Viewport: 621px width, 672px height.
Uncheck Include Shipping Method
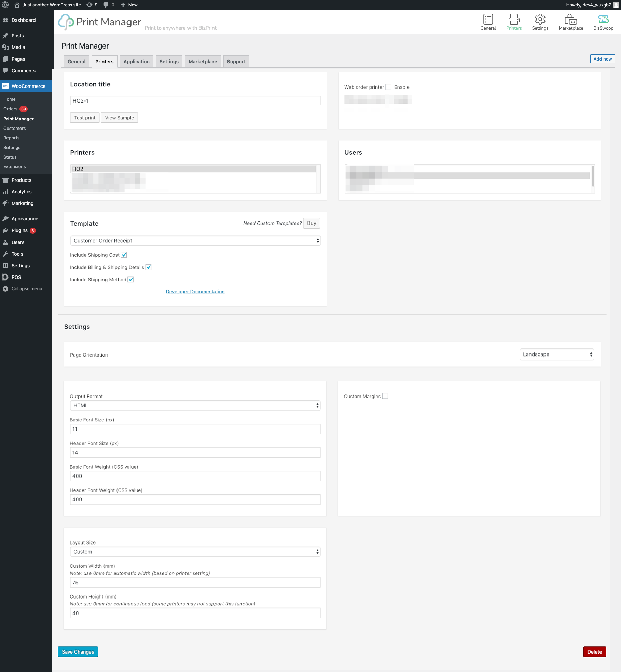tap(130, 279)
